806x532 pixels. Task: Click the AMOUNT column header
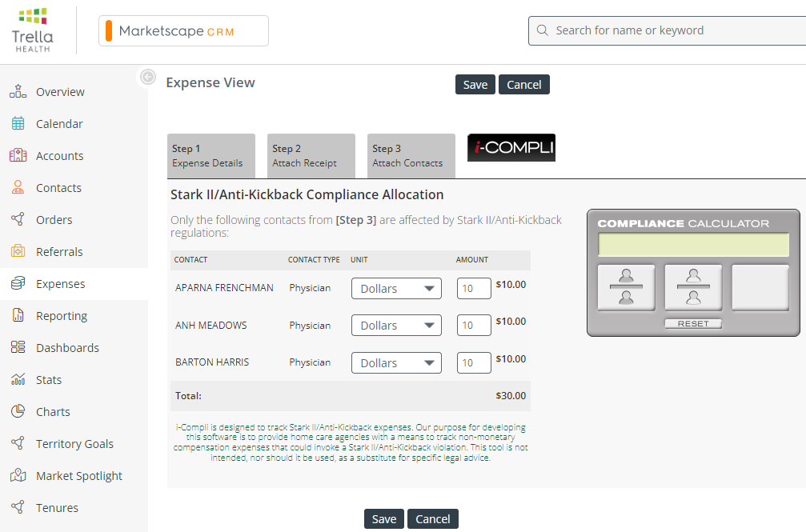click(472, 259)
